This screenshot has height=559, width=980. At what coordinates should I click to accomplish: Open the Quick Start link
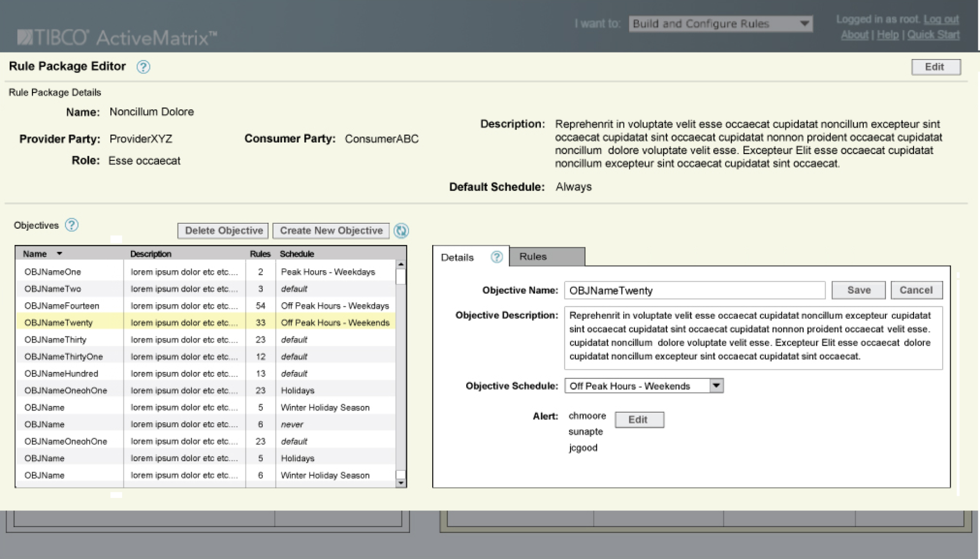pyautogui.click(x=933, y=35)
